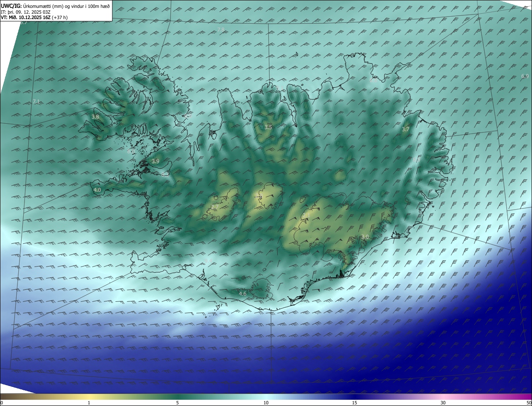Click the 'VT: Mið. 10.12.2025 16Z (+37 h)' line
Image resolution: width=532 pixels, height=406 pixels.
point(34,17)
